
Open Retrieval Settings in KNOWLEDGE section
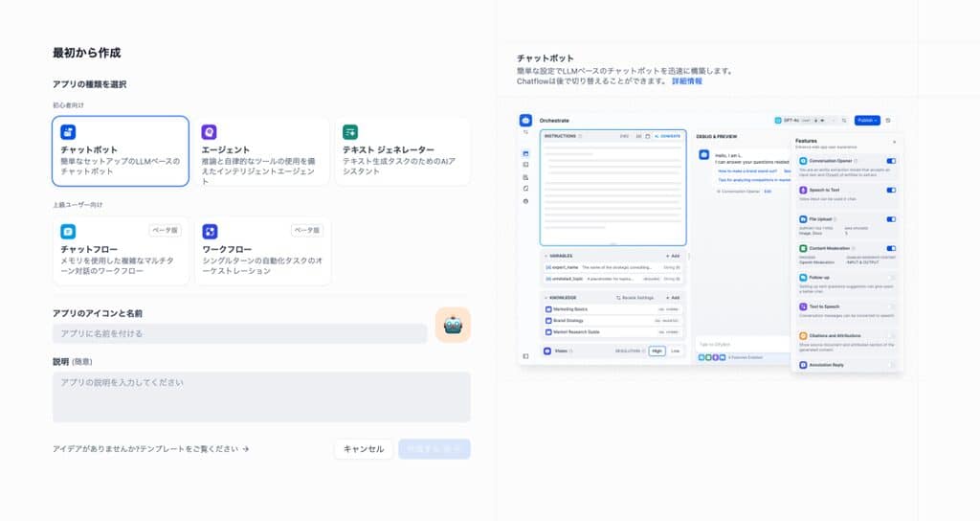point(635,298)
